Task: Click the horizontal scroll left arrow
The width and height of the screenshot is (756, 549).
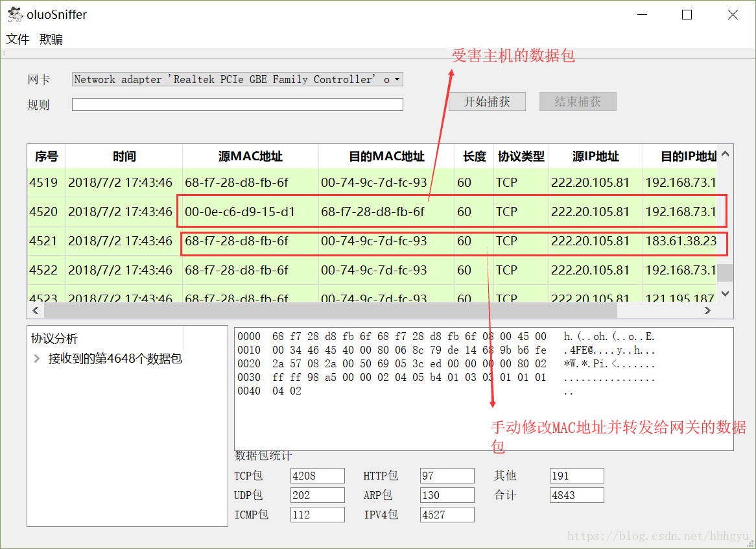Action: point(36,311)
